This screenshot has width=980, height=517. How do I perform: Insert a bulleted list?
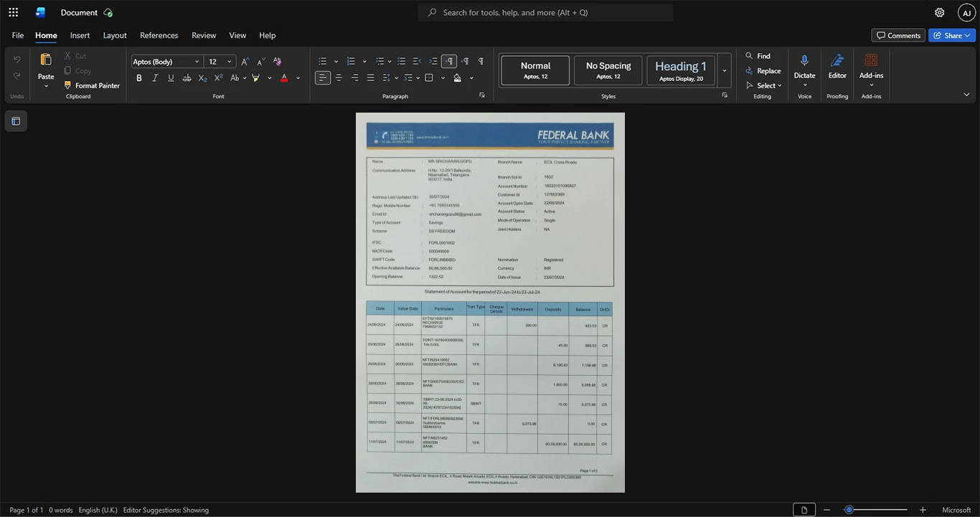323,62
